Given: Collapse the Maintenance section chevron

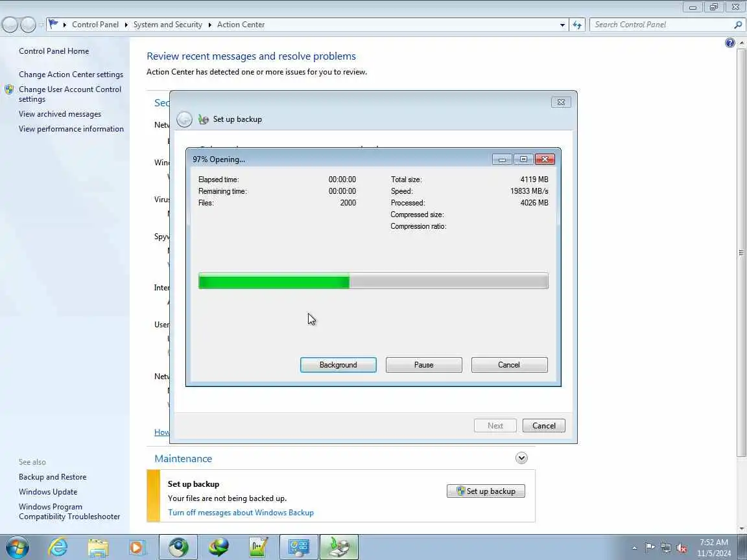Looking at the screenshot, I should (x=521, y=458).
